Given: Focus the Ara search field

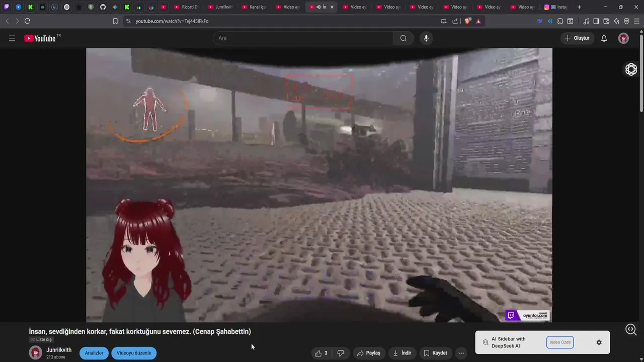Looking at the screenshot, I should tap(303, 38).
